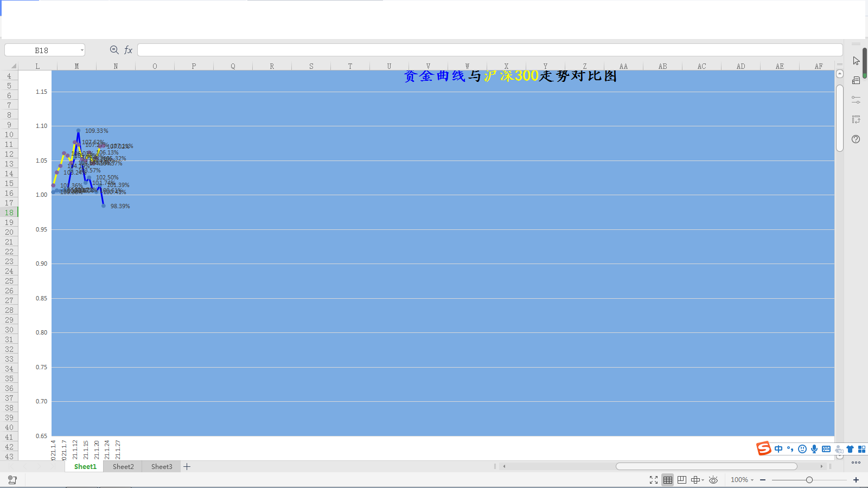
Task: Switch to the Sheet3 tab
Action: click(x=162, y=467)
